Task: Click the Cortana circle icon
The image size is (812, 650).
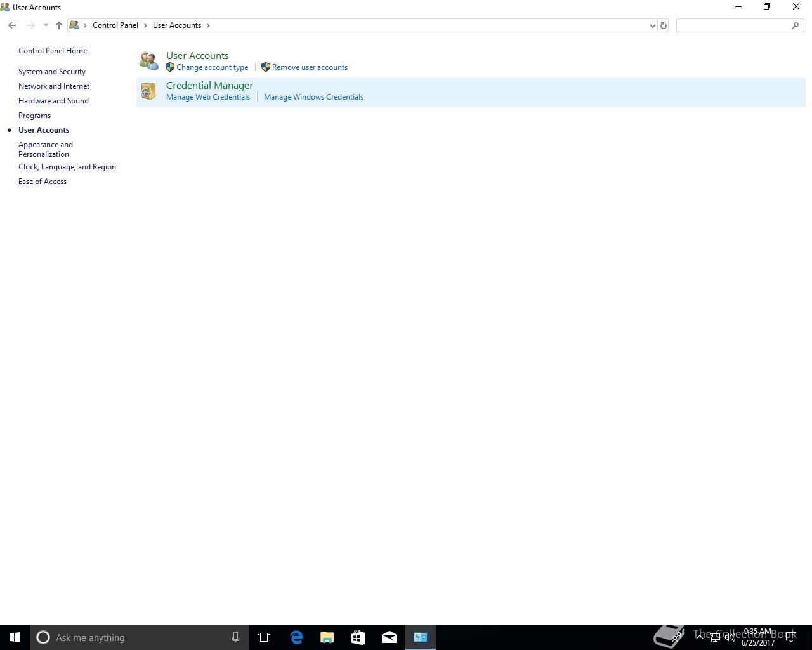Action: pyautogui.click(x=43, y=637)
